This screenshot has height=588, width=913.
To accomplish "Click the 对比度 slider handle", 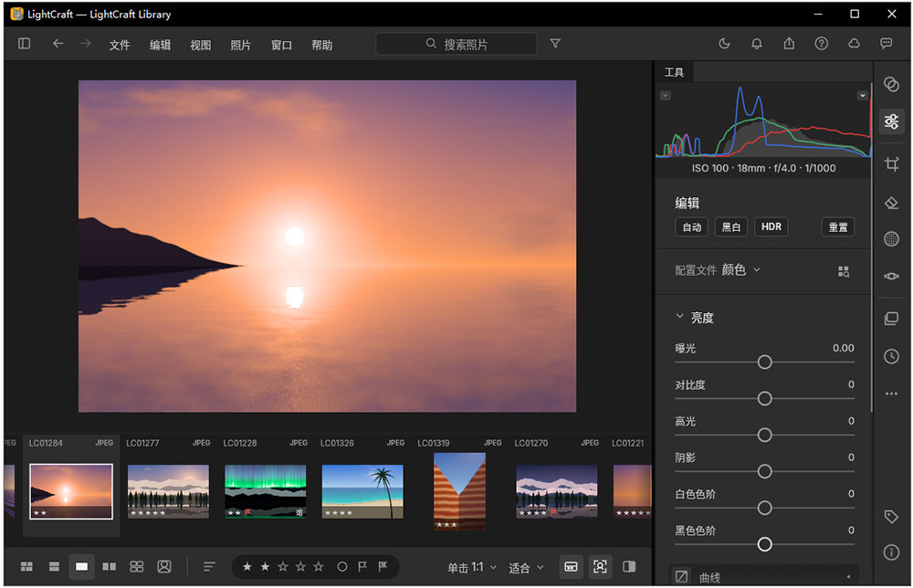I will coord(764,399).
